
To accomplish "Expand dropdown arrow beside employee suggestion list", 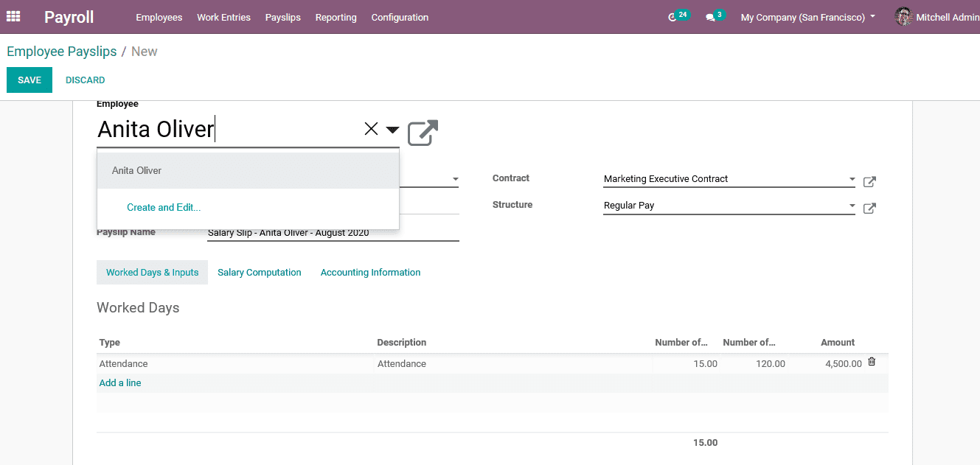I will pyautogui.click(x=455, y=179).
